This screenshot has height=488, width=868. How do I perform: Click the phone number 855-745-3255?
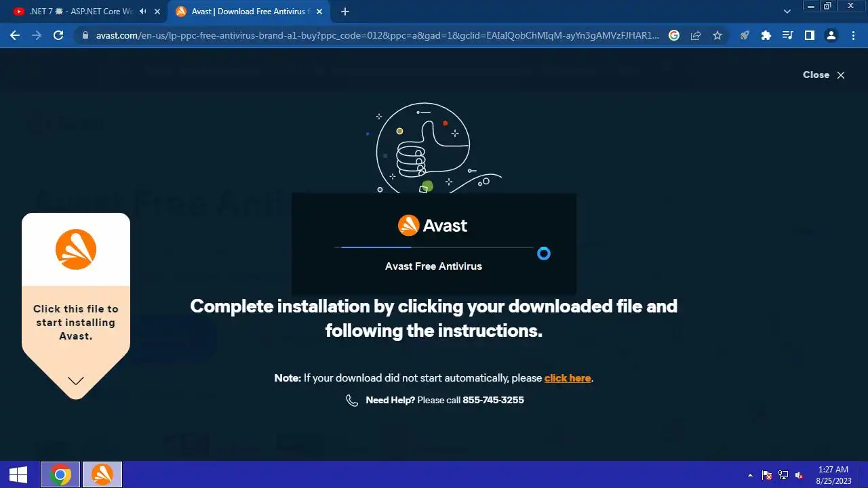pyautogui.click(x=493, y=400)
